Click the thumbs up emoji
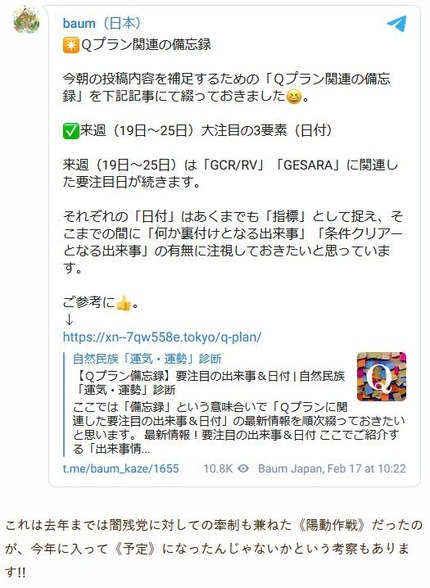Image resolution: width=430 pixels, height=588 pixels. click(123, 303)
